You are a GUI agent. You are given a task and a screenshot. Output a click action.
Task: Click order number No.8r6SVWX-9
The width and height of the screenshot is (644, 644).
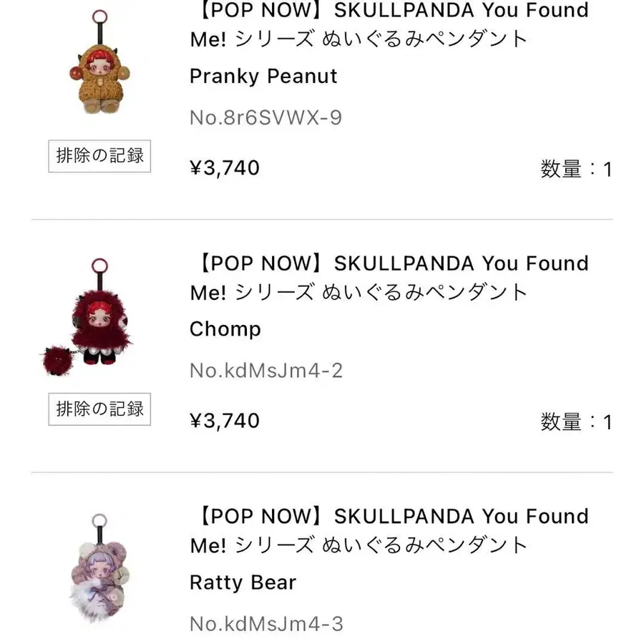coord(265,118)
